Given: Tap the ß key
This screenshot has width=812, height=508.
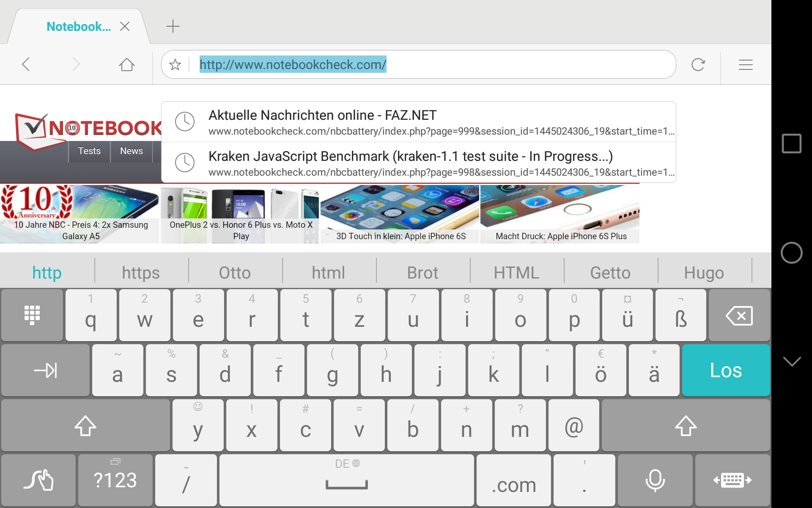Looking at the screenshot, I should tap(681, 315).
